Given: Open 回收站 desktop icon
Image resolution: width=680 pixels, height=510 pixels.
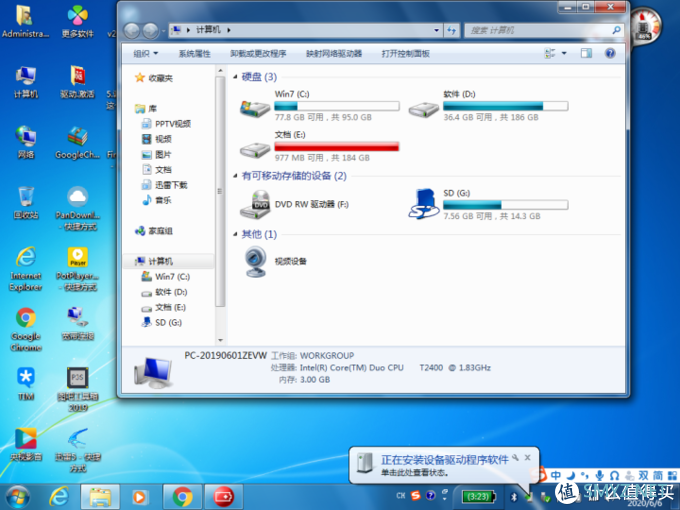Looking at the screenshot, I should (26, 203).
